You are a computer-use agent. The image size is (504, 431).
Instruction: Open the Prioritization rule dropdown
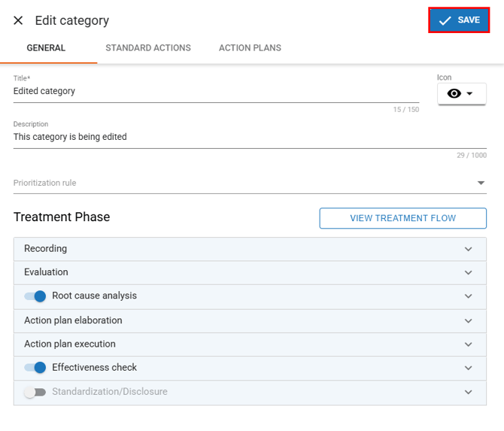[x=248, y=183]
